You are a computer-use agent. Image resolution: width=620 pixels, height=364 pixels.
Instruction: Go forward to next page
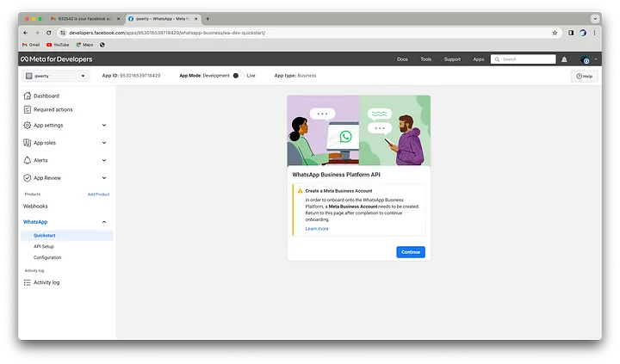[x=37, y=33]
